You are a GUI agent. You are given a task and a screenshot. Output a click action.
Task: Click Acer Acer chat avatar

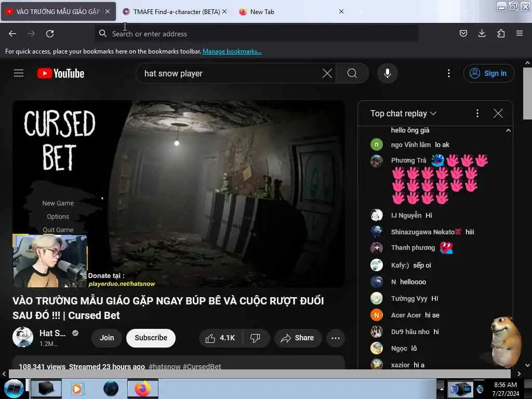coord(377,315)
